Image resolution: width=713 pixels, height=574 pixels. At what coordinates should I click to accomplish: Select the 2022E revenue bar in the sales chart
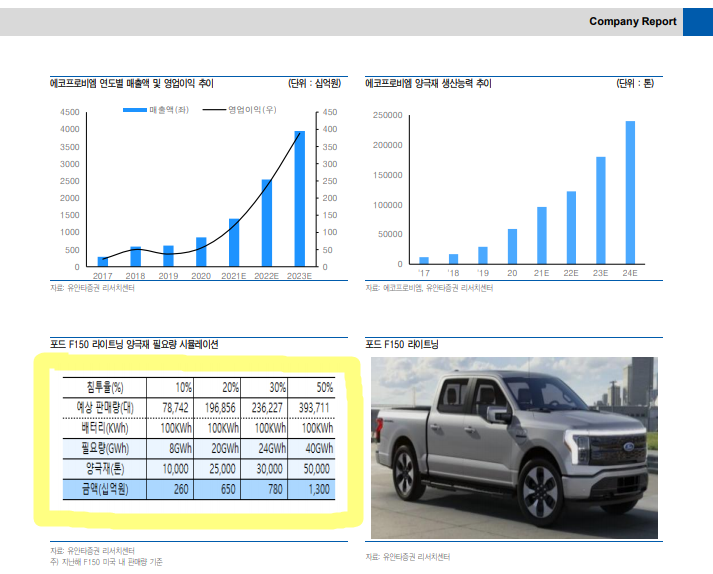(267, 223)
